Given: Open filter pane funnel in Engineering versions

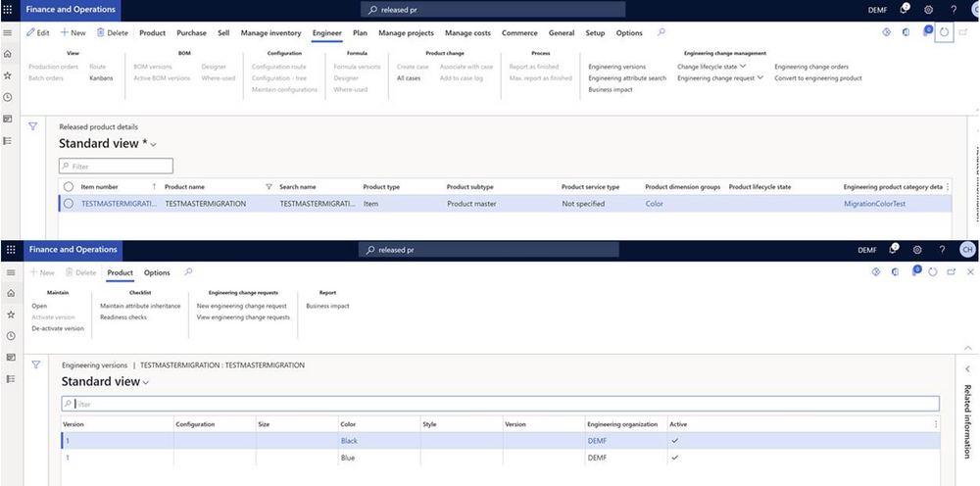Looking at the screenshot, I should pos(36,364).
